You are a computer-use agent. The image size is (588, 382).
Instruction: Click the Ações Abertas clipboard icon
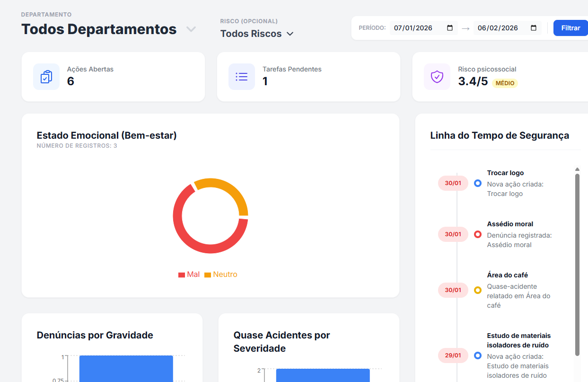pyautogui.click(x=46, y=77)
